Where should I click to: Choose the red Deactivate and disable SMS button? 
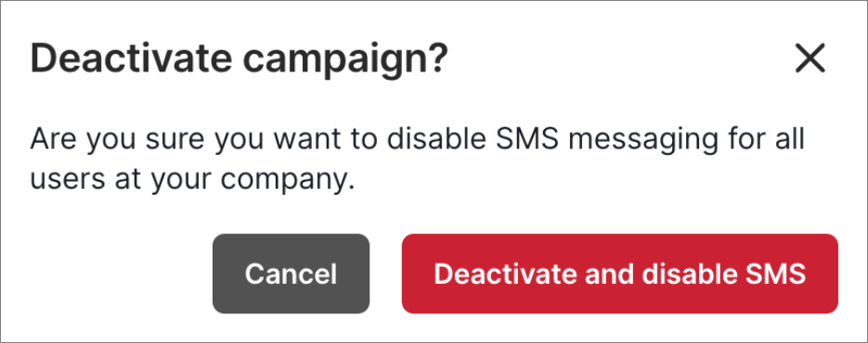620,273
